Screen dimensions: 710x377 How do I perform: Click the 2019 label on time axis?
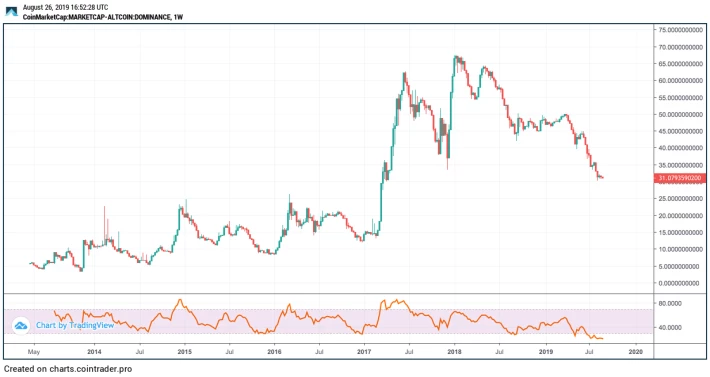coord(546,352)
